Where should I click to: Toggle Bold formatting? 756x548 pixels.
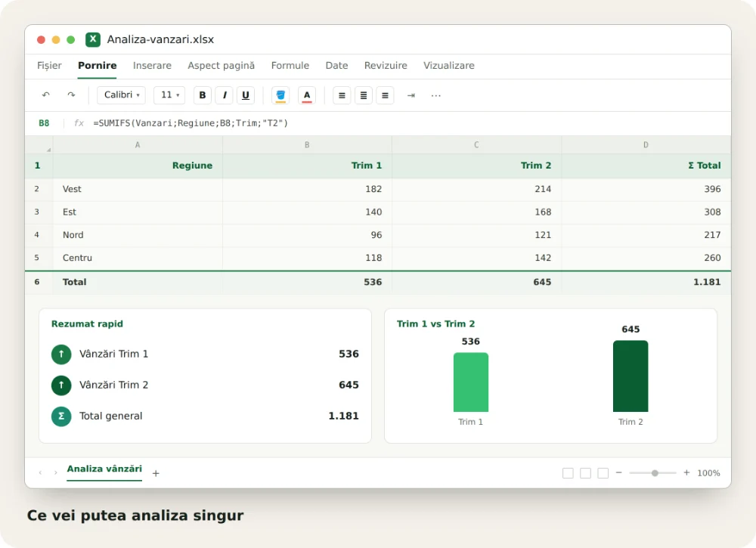[x=203, y=95]
